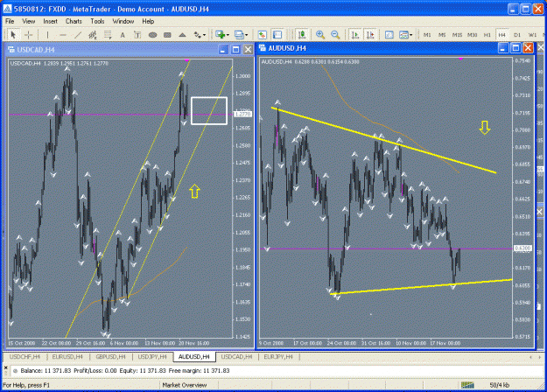
Task: Select the AUDUSD,H4 chart tab
Action: point(194,357)
